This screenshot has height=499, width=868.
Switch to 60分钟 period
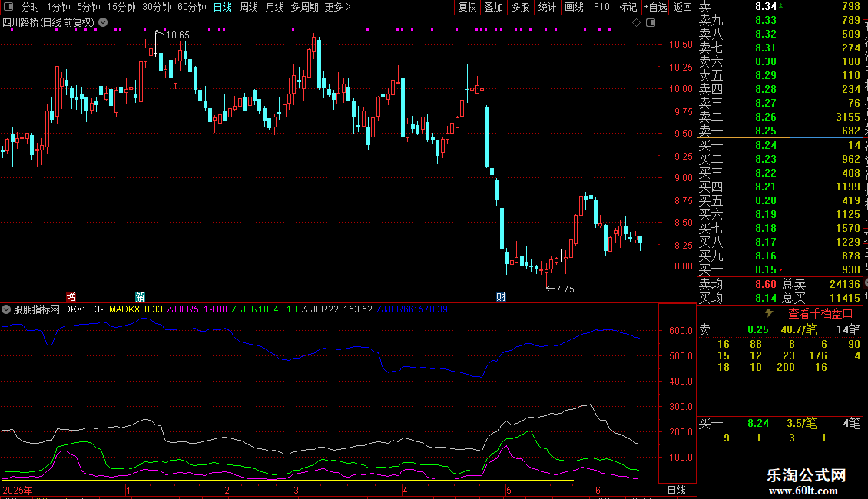(192, 7)
